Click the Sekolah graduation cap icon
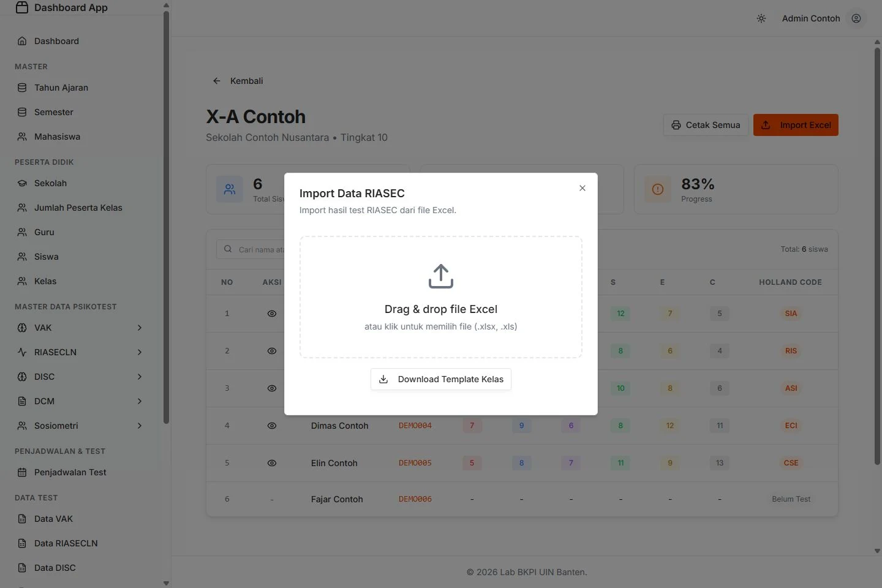 coord(22,183)
